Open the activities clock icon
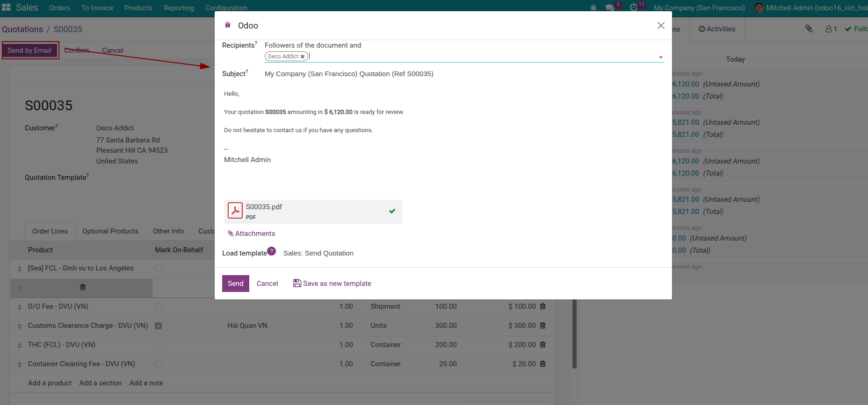868x405 pixels. point(634,8)
